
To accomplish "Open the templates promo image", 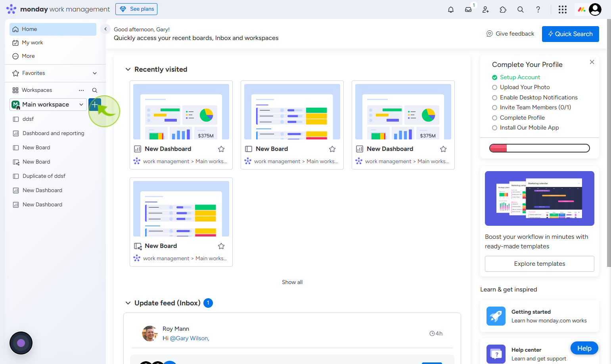I will [540, 198].
